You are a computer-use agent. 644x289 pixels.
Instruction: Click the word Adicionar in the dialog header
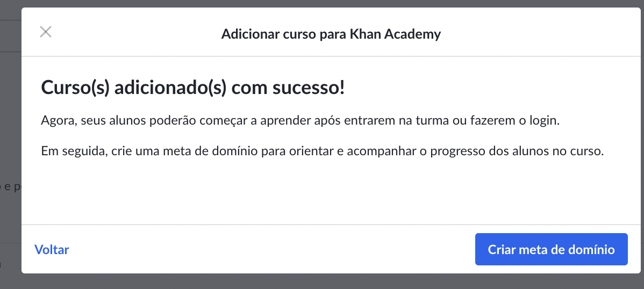(250, 34)
